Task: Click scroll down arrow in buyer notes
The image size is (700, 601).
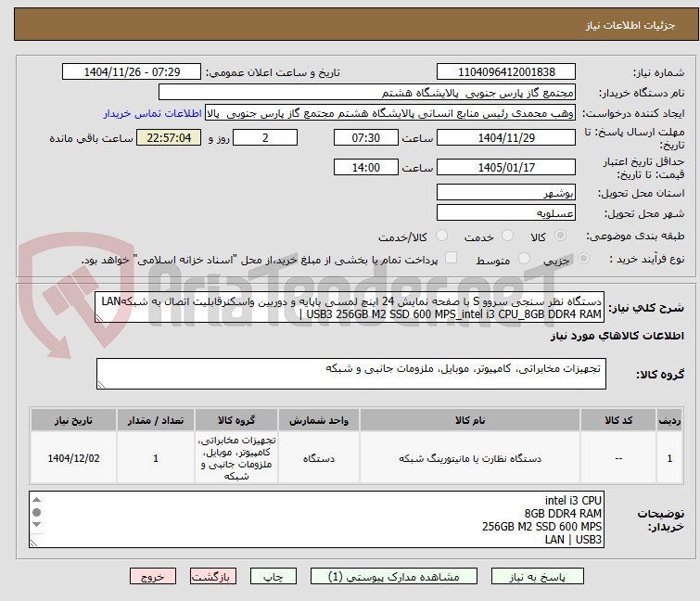Action: 36,524
